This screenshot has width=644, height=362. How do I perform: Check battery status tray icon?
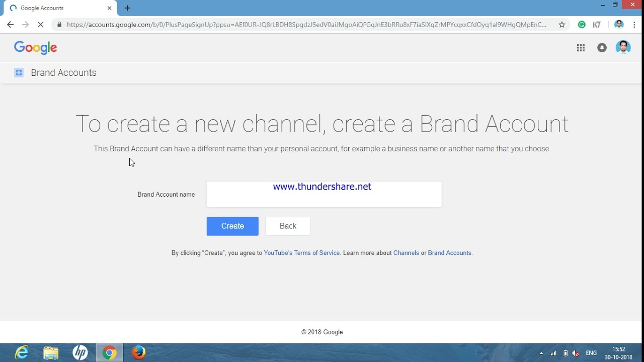[565, 353]
